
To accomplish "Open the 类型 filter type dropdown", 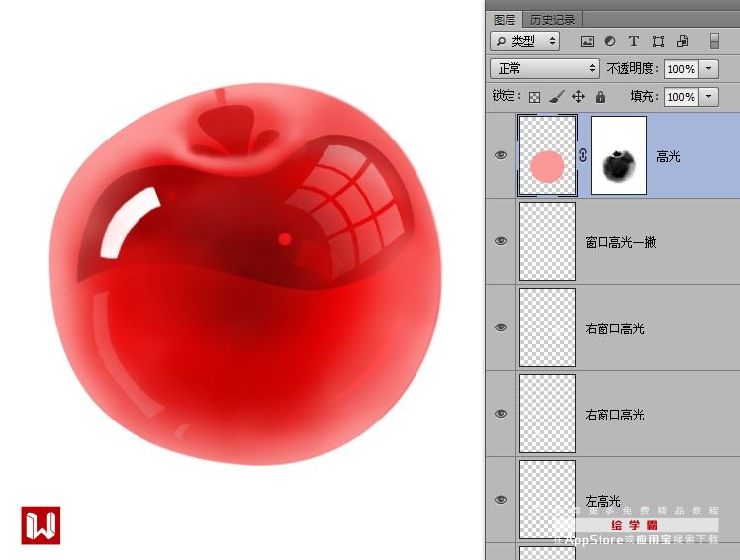I will [524, 42].
